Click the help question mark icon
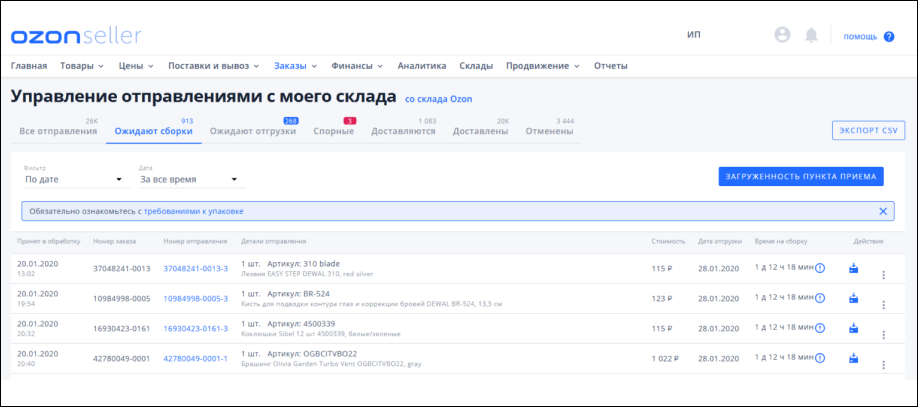 click(x=889, y=36)
